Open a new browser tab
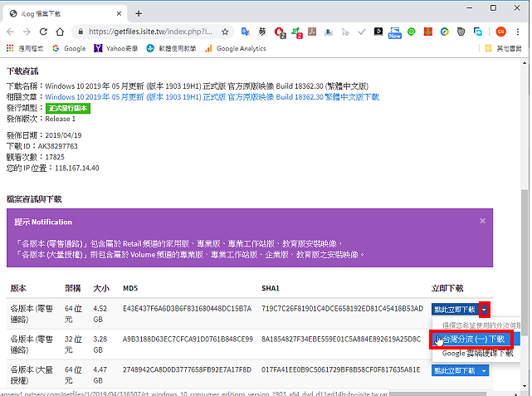Viewport: 532px width, 396px height. tap(139, 14)
